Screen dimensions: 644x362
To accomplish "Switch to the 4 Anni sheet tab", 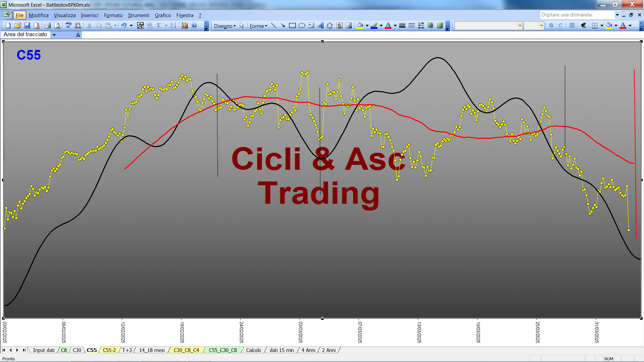I will click(308, 350).
